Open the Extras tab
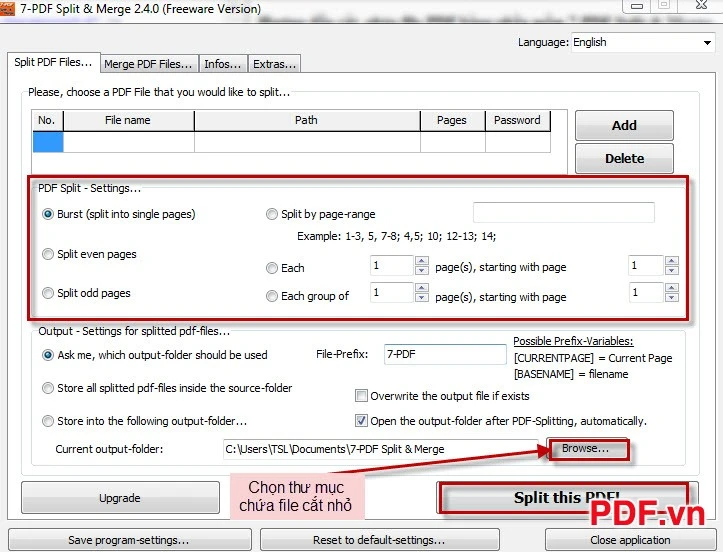Viewport: 723px width, 552px height. click(x=274, y=64)
